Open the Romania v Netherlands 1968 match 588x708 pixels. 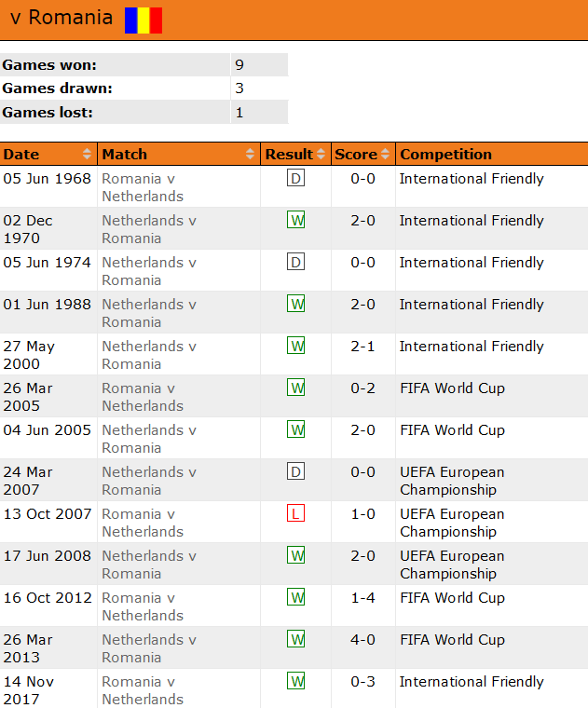143,187
